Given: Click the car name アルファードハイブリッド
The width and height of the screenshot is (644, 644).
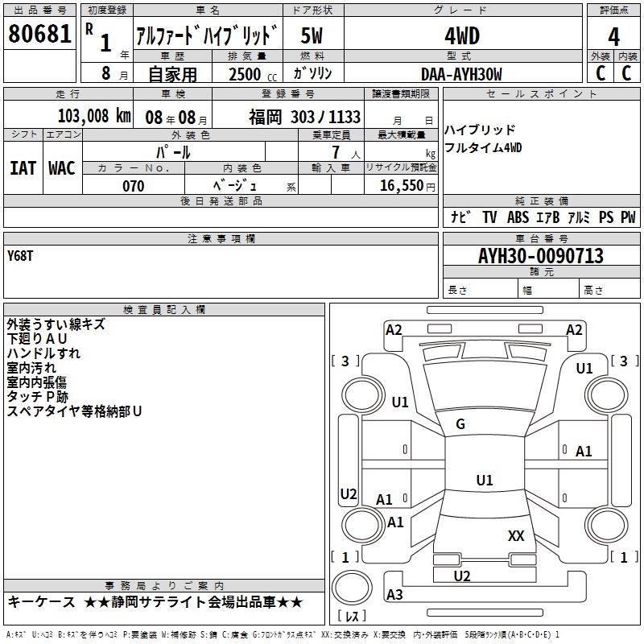Looking at the screenshot, I should (x=207, y=35).
